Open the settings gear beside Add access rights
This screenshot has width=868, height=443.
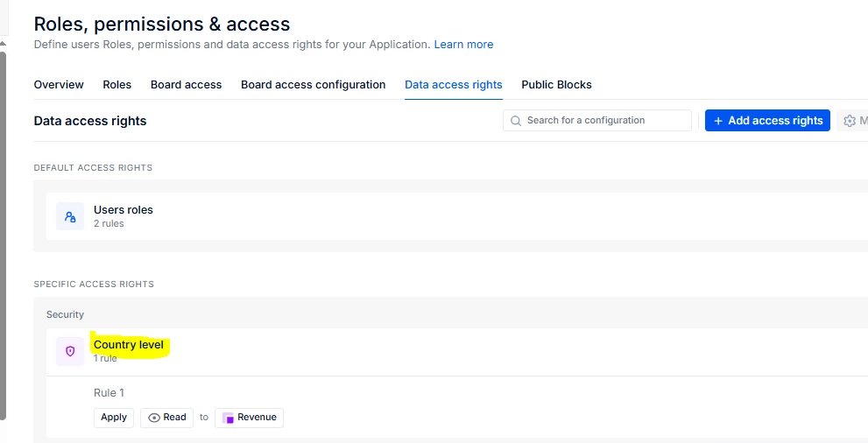pyautogui.click(x=850, y=121)
